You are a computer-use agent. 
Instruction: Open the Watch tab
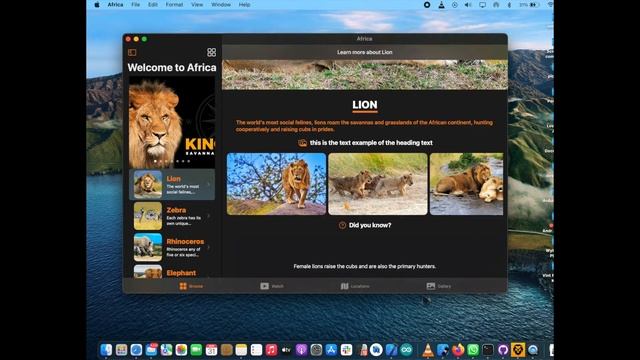coord(272,286)
